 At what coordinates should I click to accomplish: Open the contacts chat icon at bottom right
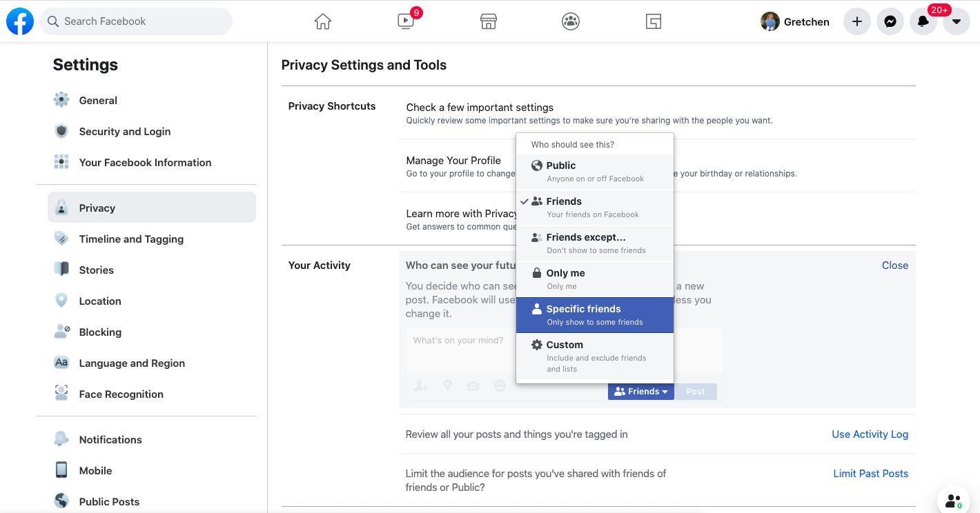coord(954,501)
